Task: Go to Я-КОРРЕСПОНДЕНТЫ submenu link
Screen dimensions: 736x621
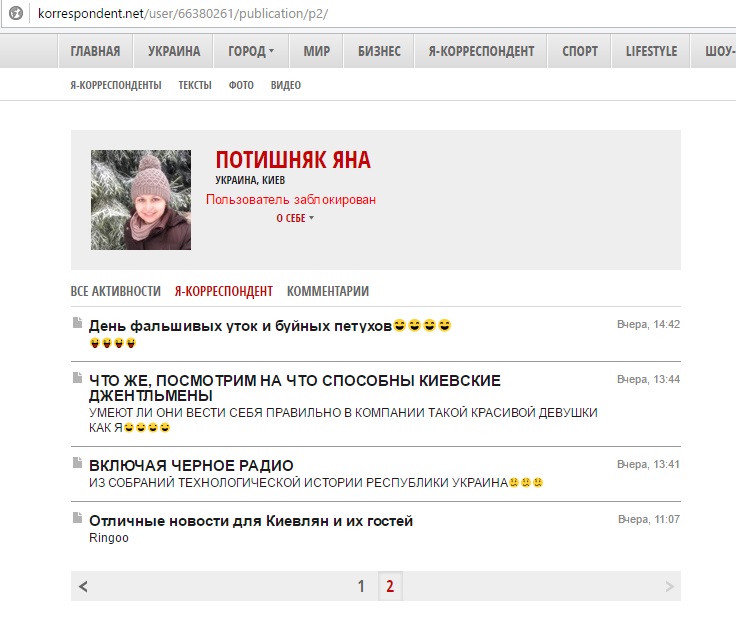Action: point(116,85)
